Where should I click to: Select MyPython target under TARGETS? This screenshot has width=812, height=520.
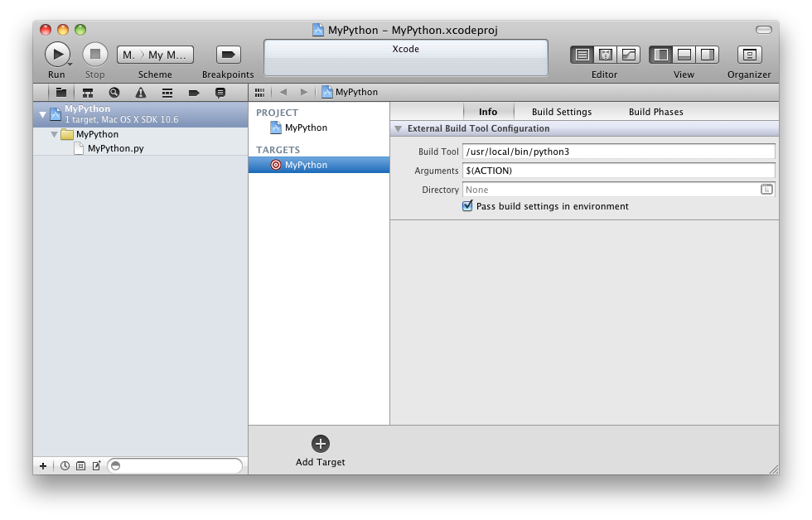319,165
